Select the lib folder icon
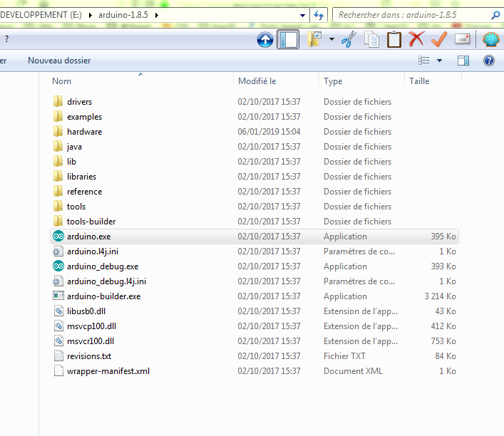 (58, 161)
